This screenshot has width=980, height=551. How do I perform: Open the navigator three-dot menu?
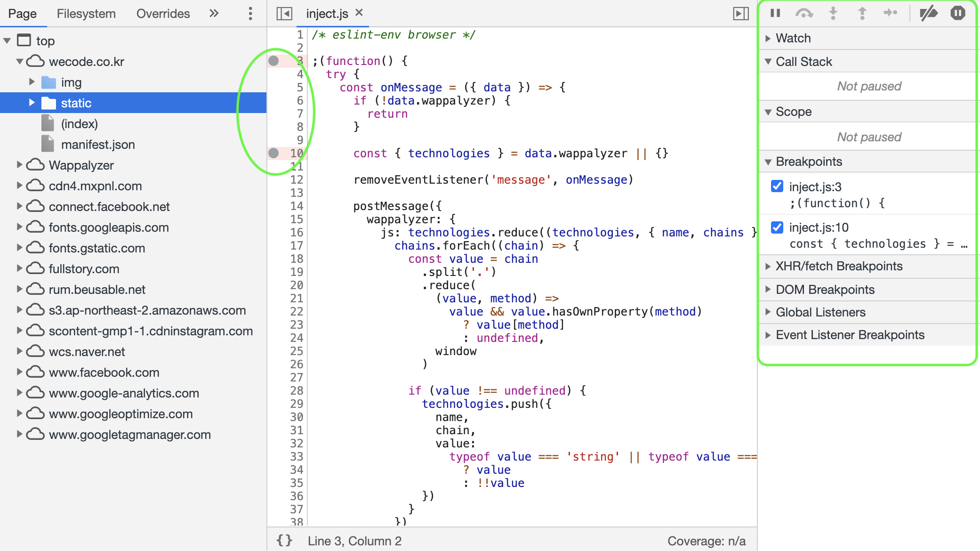(x=250, y=13)
